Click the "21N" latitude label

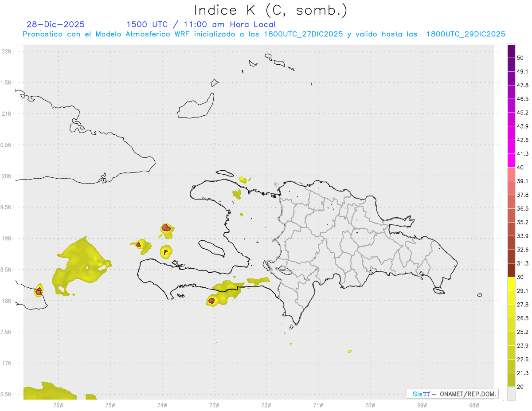click(8, 114)
